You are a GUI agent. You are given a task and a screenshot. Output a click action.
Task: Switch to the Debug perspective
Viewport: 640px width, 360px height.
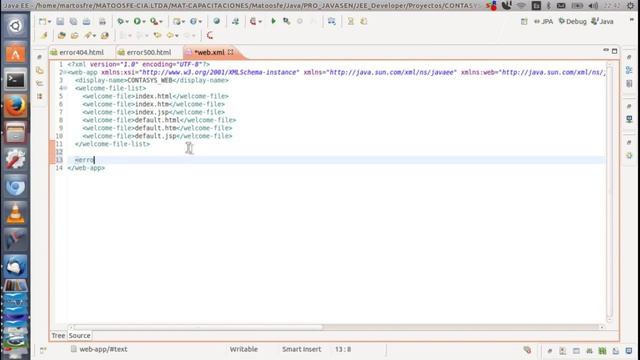tap(572, 21)
